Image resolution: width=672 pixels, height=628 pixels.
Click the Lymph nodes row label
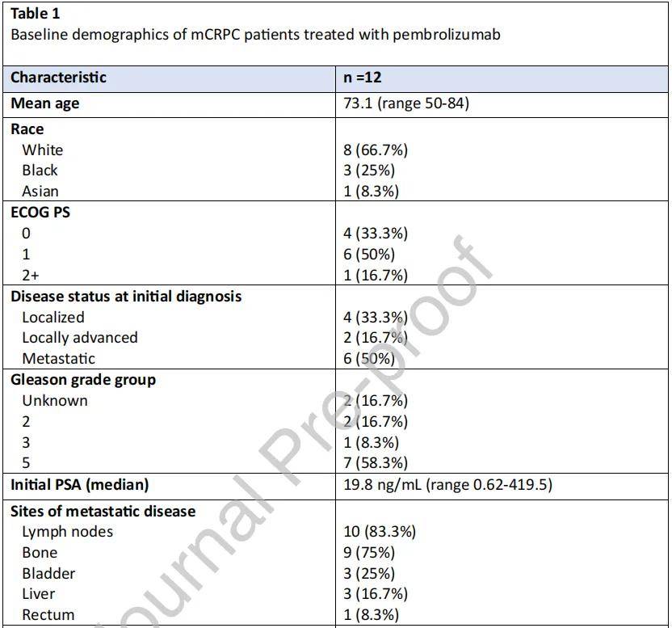(67, 532)
